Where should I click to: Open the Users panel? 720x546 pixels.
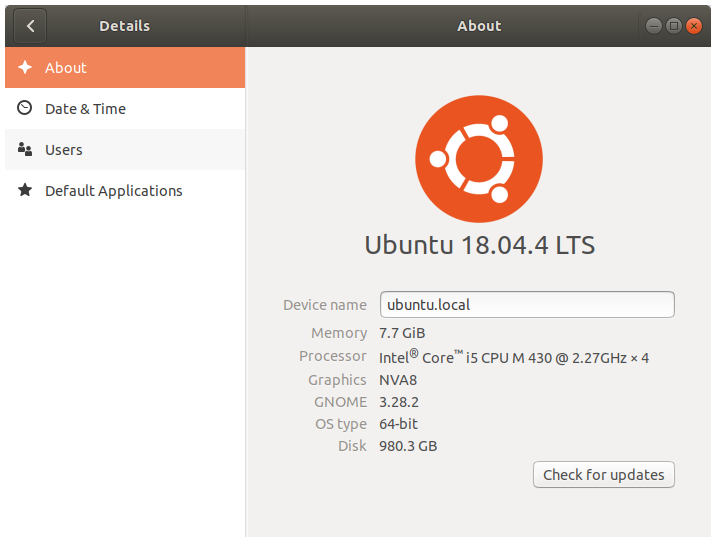[125, 149]
